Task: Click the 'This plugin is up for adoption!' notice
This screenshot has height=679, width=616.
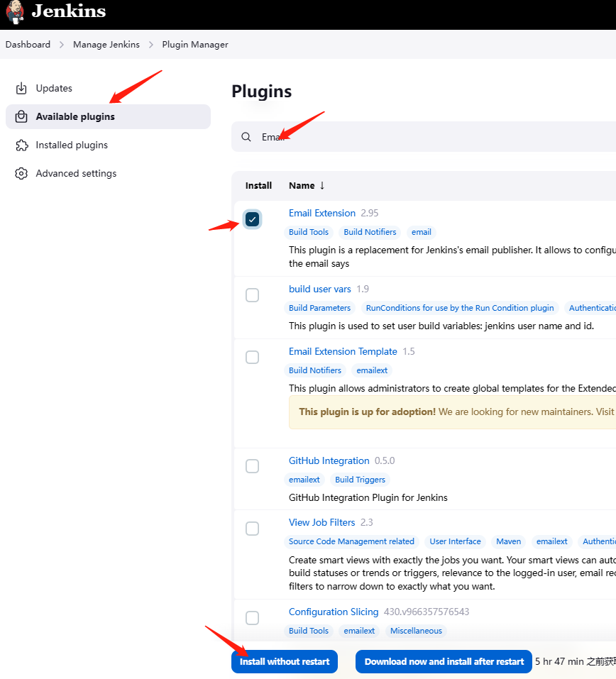Action: click(x=452, y=412)
